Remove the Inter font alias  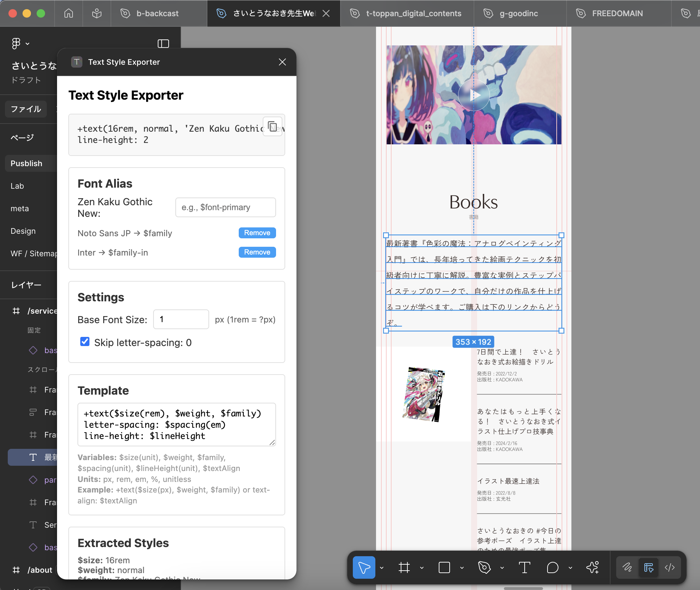[x=257, y=252]
